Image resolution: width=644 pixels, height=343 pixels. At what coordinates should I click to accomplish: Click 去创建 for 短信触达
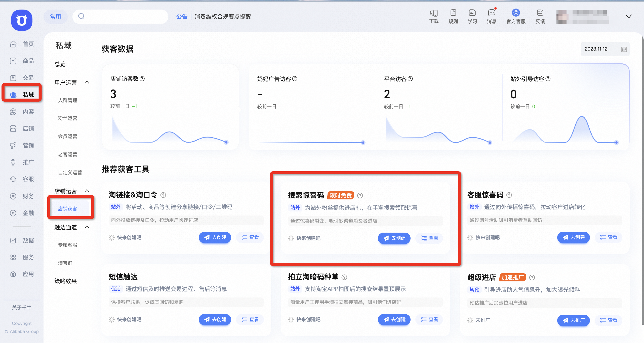coord(215,319)
